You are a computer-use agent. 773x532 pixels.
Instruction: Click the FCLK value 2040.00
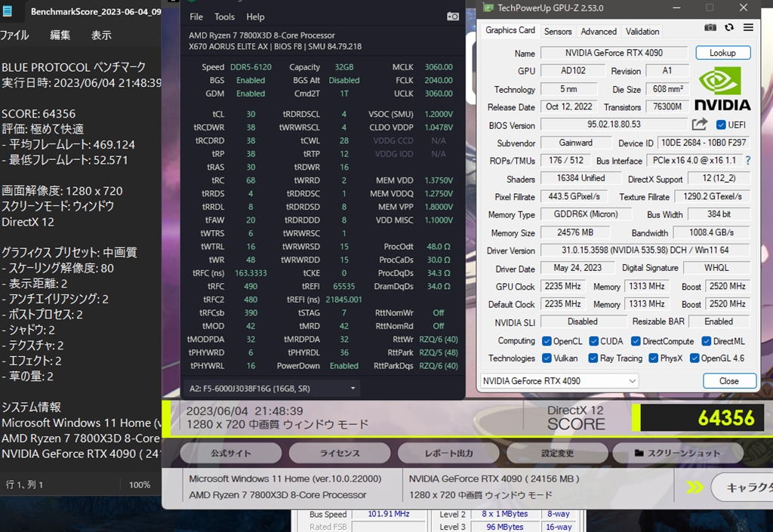click(x=439, y=80)
